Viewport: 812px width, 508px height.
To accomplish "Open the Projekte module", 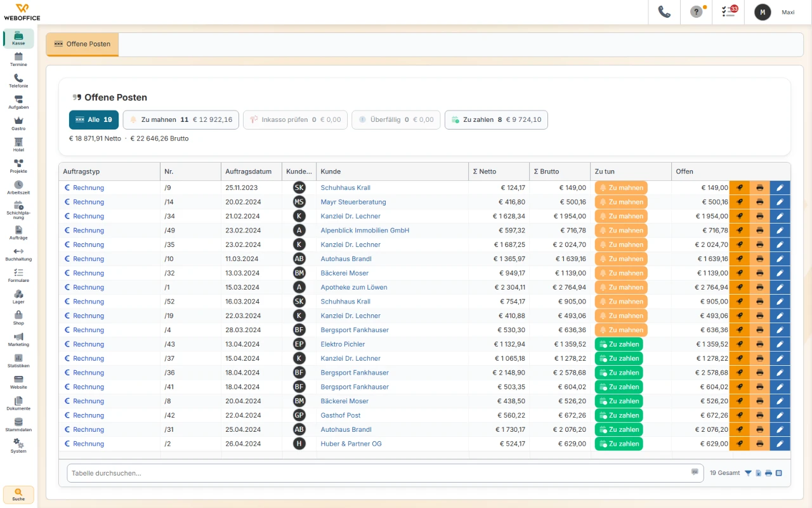I will tap(18, 166).
